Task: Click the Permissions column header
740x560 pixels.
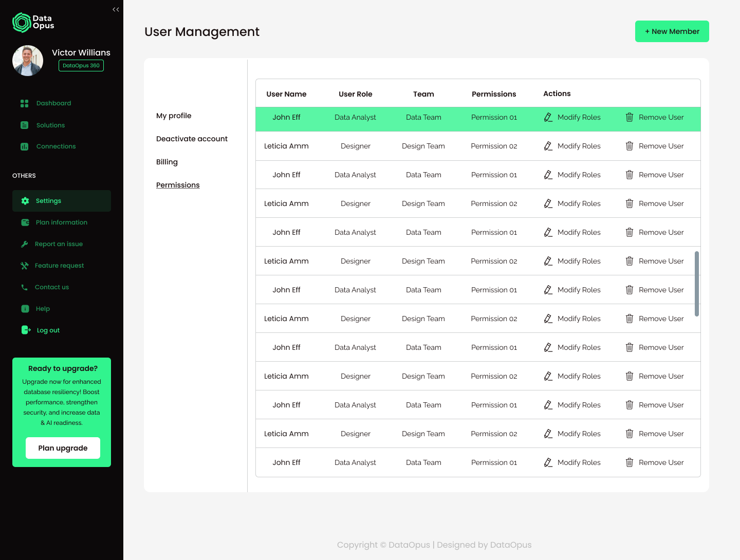Action: tap(494, 94)
